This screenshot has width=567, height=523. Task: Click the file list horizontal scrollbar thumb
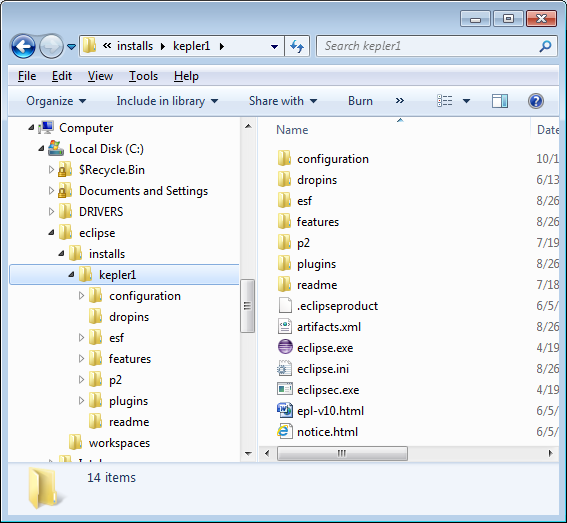(342, 453)
